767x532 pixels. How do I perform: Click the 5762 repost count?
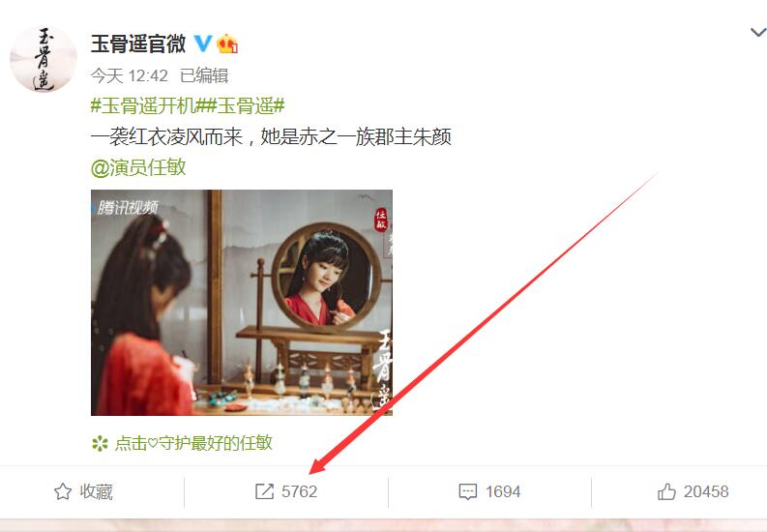tap(300, 491)
